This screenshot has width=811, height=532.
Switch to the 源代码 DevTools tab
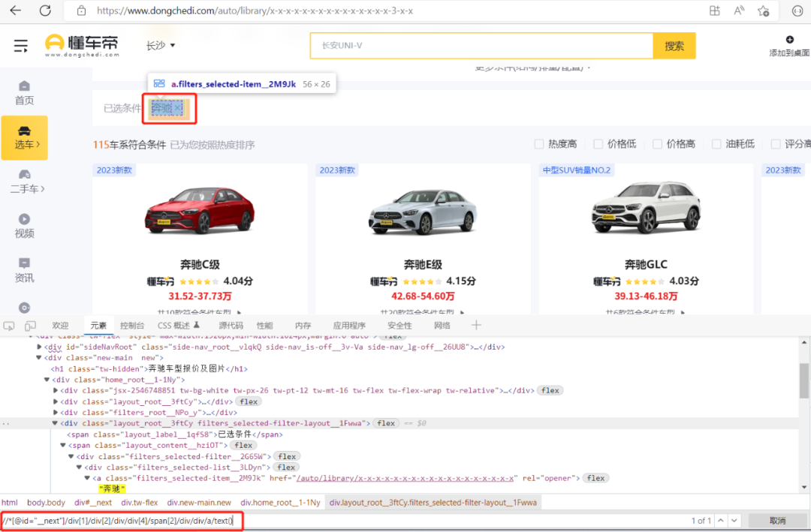(x=231, y=325)
